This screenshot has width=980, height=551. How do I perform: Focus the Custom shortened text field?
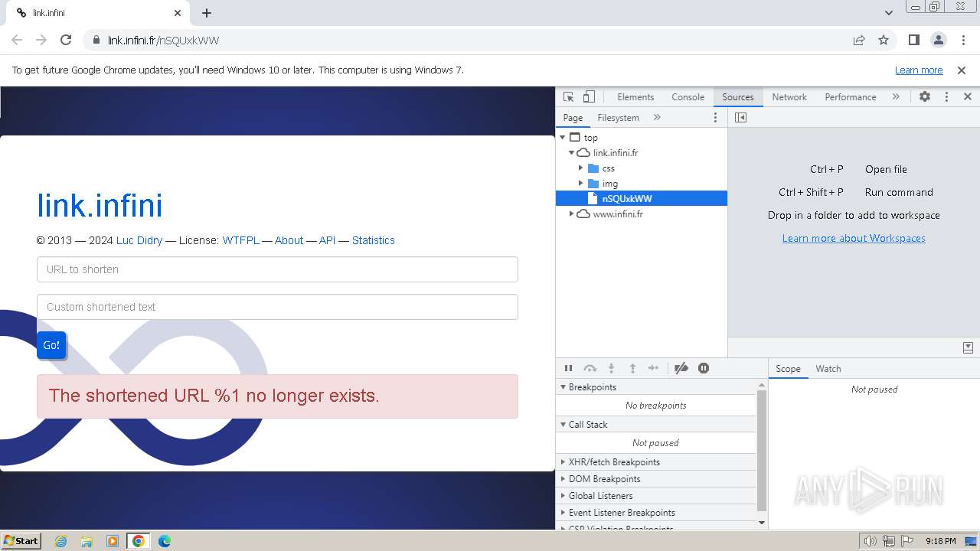tap(277, 307)
